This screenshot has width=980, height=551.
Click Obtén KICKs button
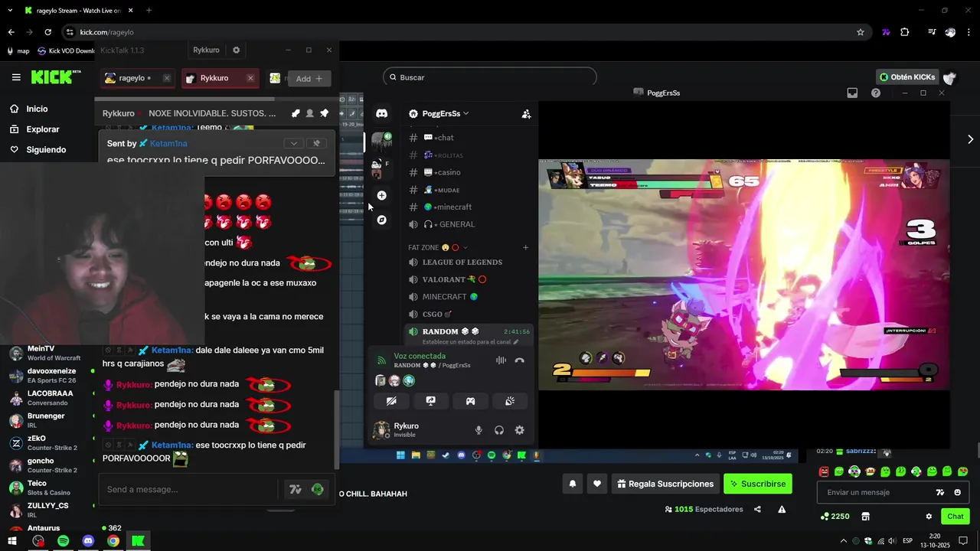point(906,77)
